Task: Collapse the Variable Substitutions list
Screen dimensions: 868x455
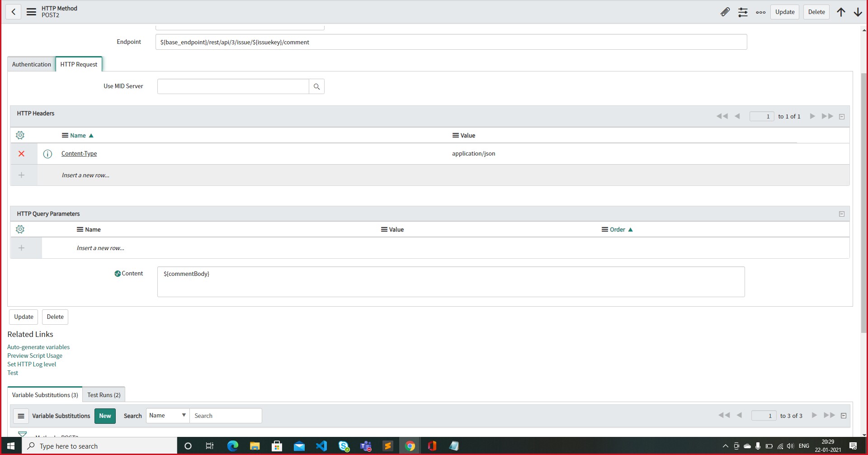Action: coord(844,416)
